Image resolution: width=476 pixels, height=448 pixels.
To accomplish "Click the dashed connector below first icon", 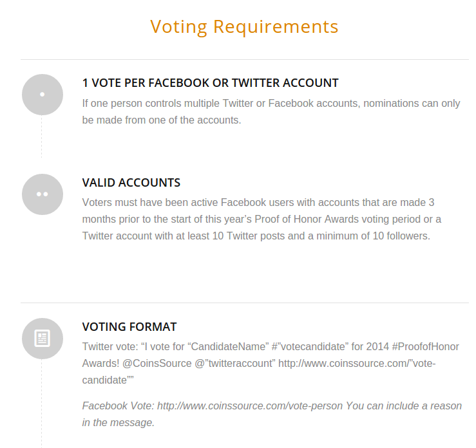I will coord(42,136).
